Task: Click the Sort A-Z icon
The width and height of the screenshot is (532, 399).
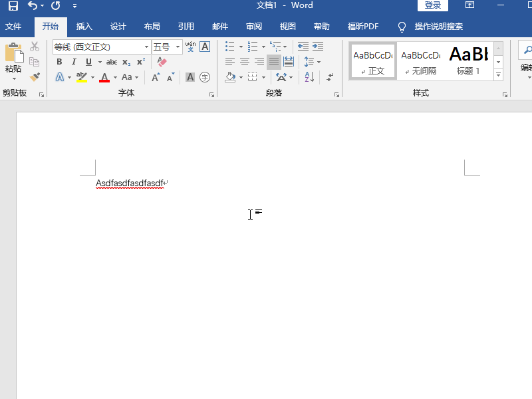Action: point(309,77)
